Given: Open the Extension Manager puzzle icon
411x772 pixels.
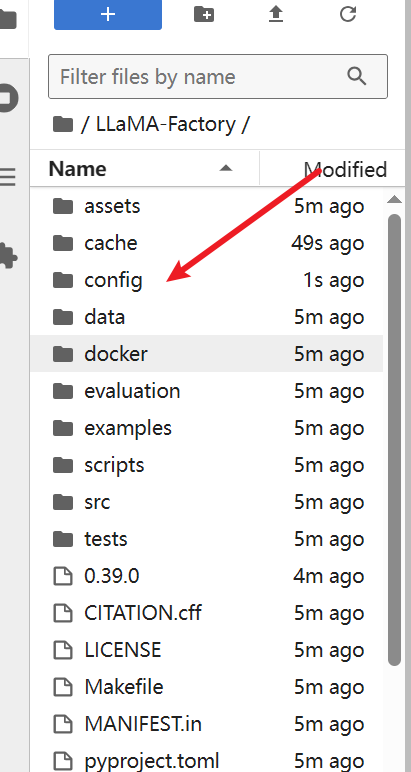Looking at the screenshot, I should pyautogui.click(x=7, y=255).
